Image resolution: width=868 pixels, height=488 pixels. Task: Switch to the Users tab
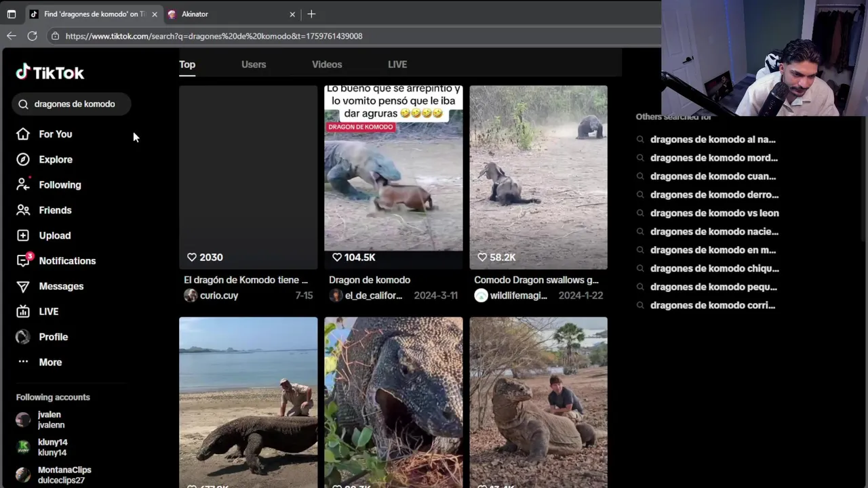(254, 64)
